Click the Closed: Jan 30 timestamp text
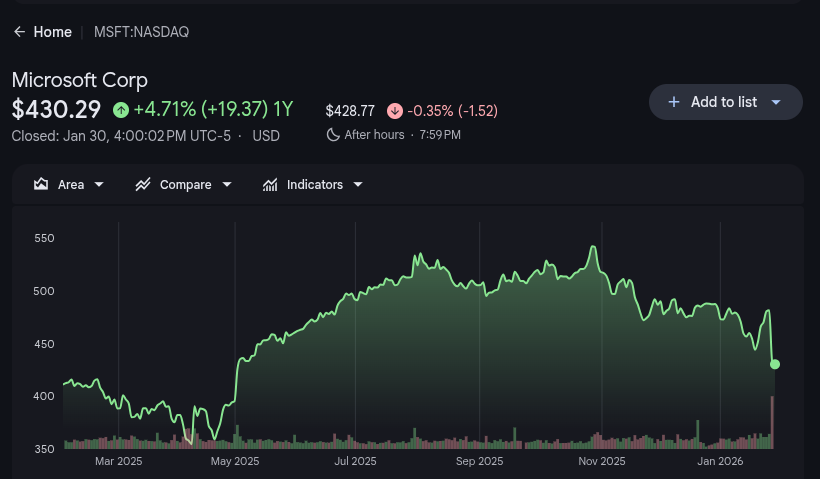 pyautogui.click(x=121, y=136)
